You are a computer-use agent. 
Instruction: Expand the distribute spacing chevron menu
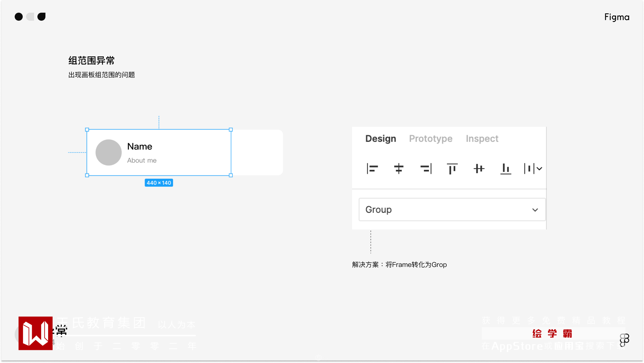pos(539,169)
